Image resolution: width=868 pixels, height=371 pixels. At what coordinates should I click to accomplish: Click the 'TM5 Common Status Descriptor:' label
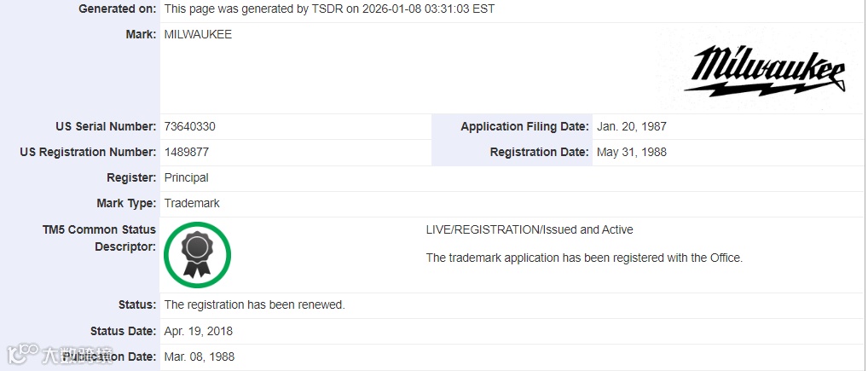coord(99,238)
